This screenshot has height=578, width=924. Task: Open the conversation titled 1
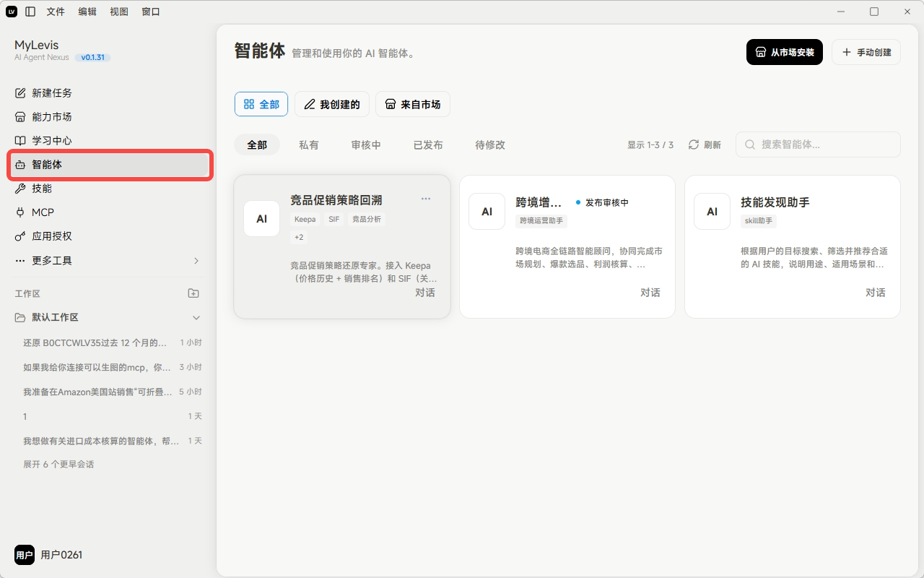click(112, 416)
